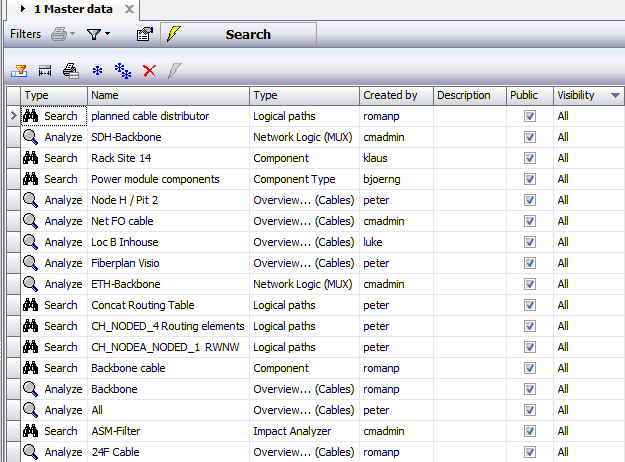Toggle Public checkbox for Node H / Pit 2
This screenshot has height=462, width=625.
click(530, 200)
